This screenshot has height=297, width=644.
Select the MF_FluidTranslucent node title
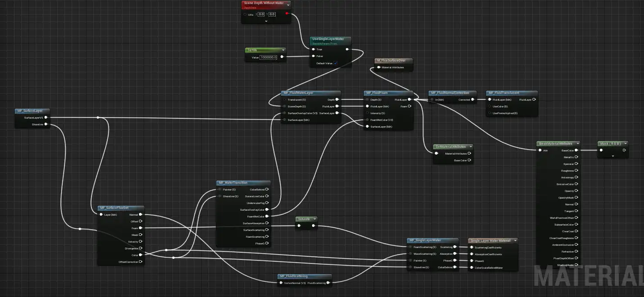tap(504, 93)
